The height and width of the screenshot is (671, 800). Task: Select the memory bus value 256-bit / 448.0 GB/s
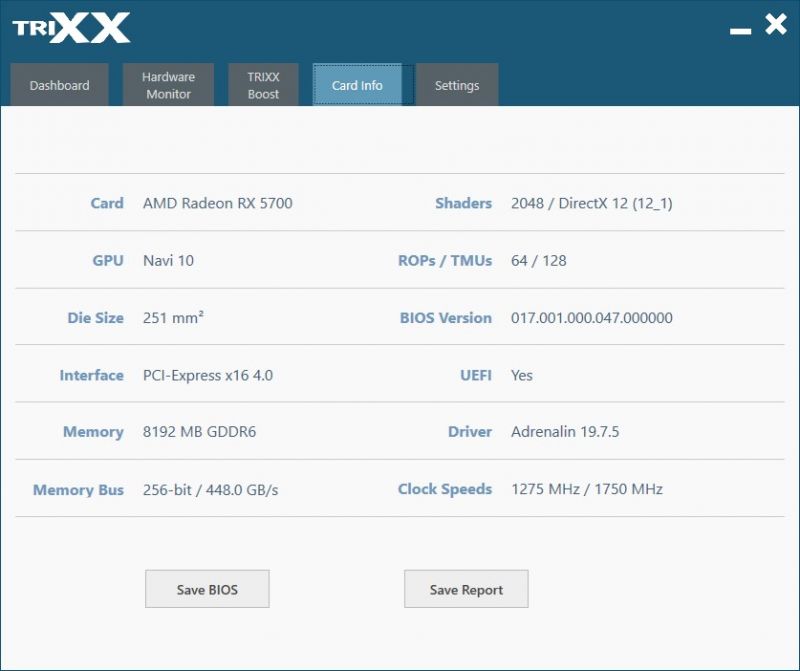(x=210, y=490)
